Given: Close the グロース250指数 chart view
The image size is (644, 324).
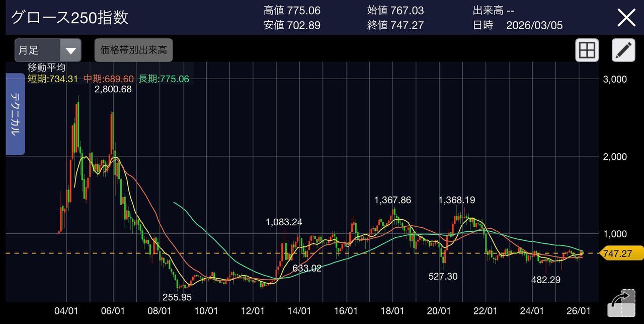Looking at the screenshot, I should click(626, 18).
